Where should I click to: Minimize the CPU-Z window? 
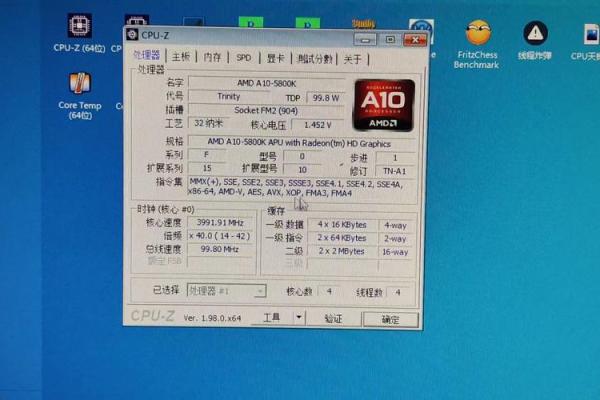pyautogui.click(x=365, y=39)
